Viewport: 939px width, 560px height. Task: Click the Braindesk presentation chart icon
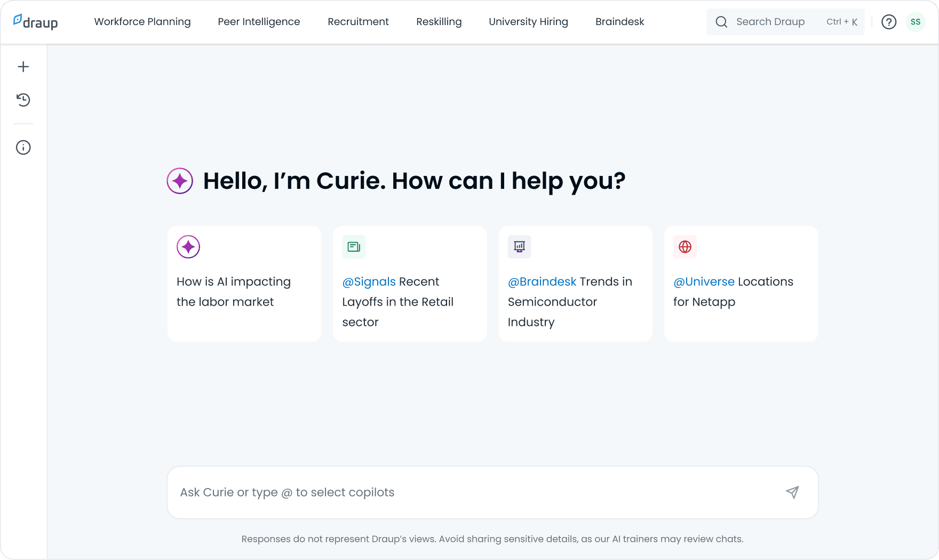pyautogui.click(x=519, y=247)
